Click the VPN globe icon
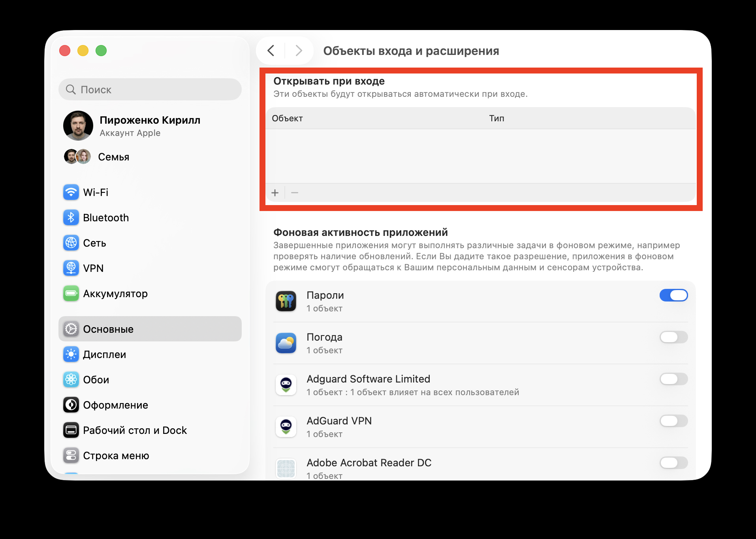 click(x=71, y=268)
